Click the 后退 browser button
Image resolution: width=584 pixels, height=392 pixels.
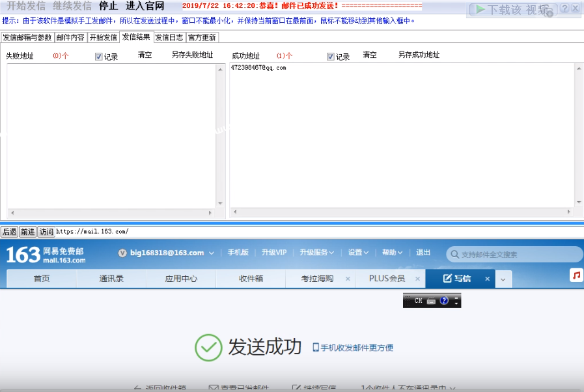[x=9, y=232]
